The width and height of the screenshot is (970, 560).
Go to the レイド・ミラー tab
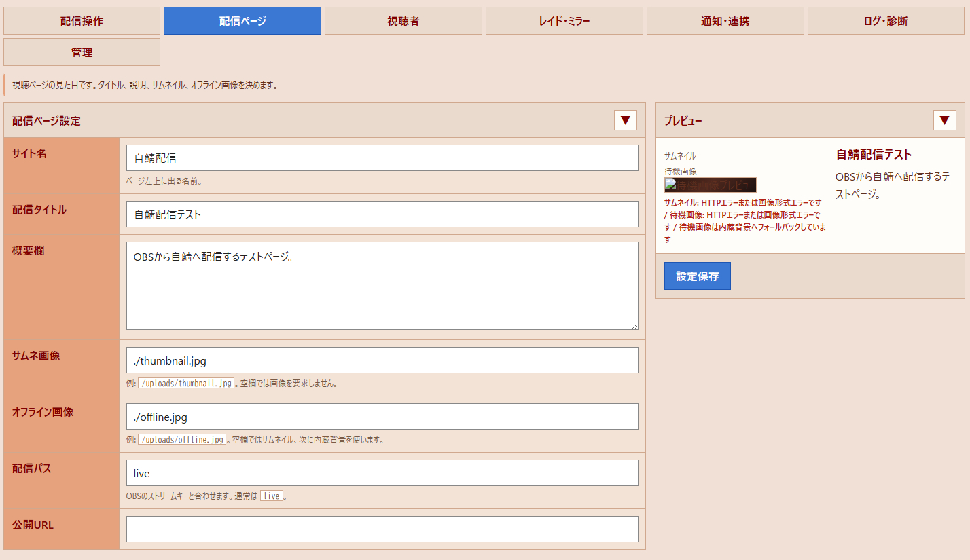[564, 20]
